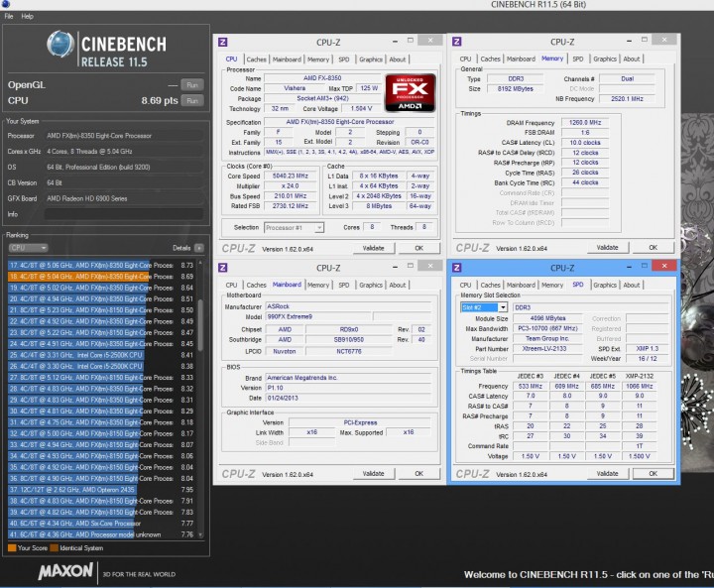Switch to Mainboard tab in CPU tab window
This screenshot has width=714, height=588.
287,59
